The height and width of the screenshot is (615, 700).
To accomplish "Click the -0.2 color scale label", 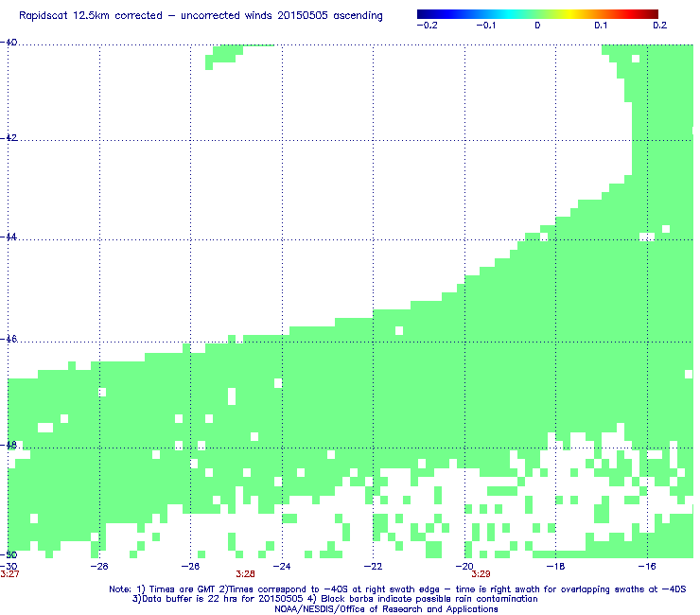I will coord(428,26).
